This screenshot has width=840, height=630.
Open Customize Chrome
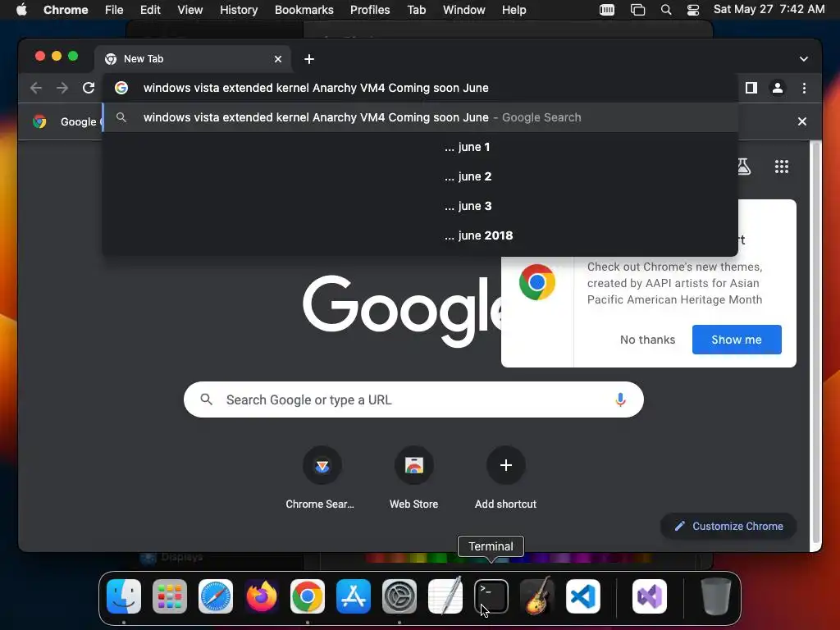[x=728, y=526]
